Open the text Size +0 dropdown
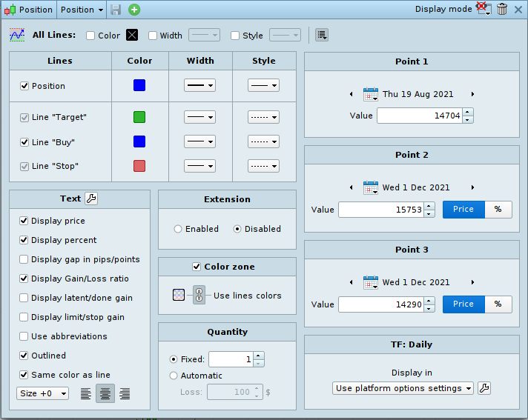 pyautogui.click(x=42, y=393)
